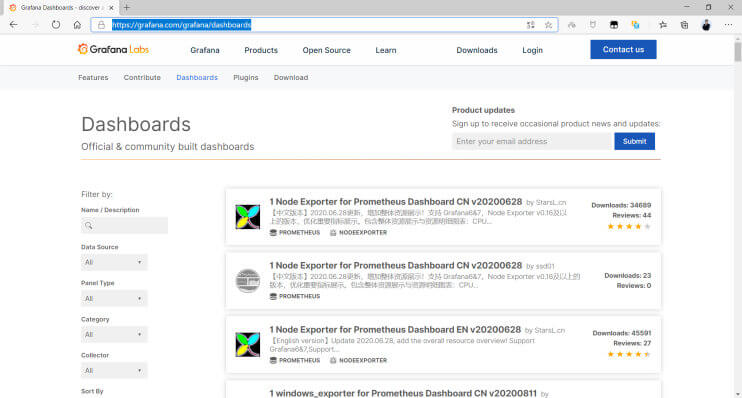Screen dimensions: 742x398
Task: Click the Login link
Action: click(532, 50)
